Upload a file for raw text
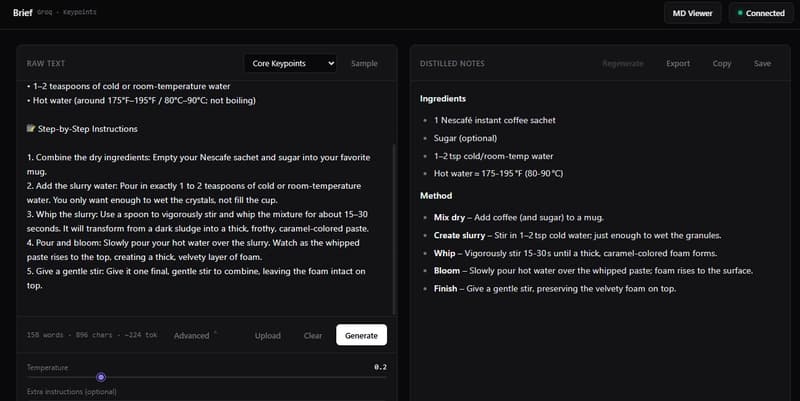800x401 pixels. (x=268, y=335)
